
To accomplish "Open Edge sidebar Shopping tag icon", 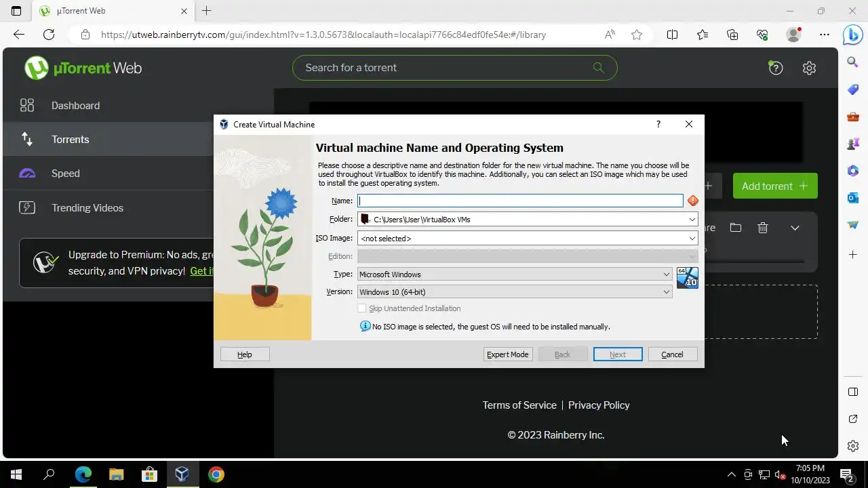I will click(853, 89).
